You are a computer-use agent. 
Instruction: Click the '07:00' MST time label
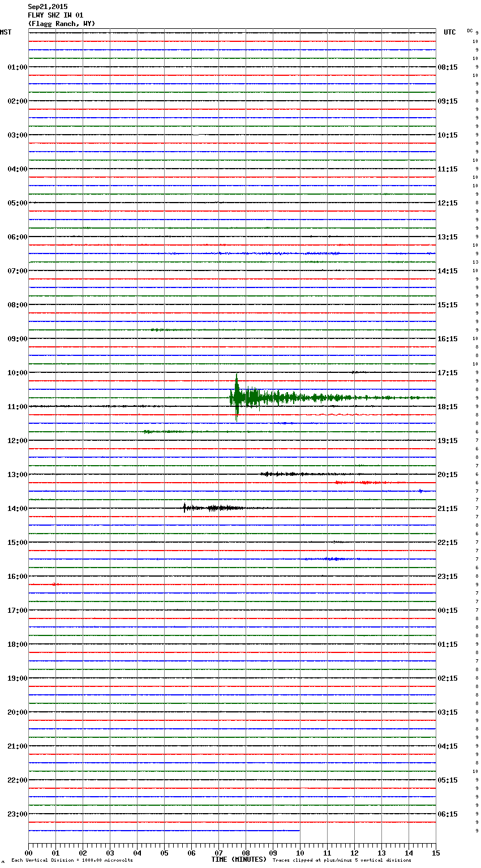pos(18,271)
